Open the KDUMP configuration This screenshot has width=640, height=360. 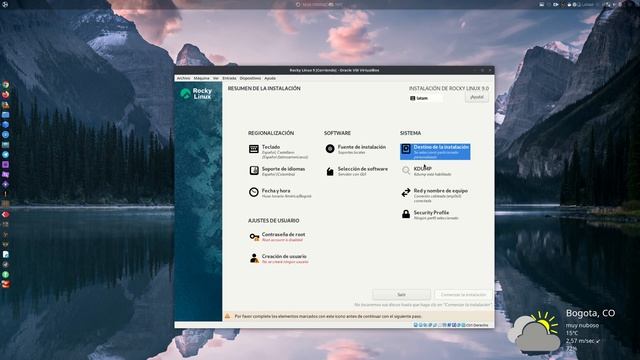(426, 171)
